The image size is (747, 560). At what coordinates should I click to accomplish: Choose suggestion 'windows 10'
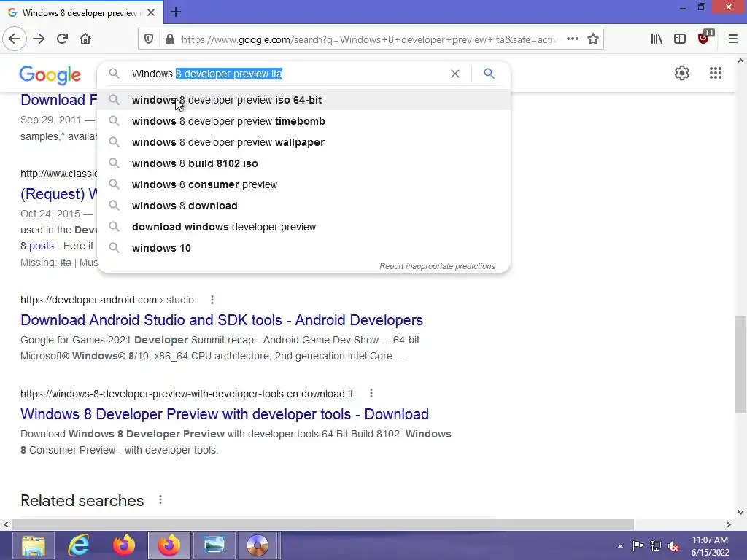coord(303,248)
